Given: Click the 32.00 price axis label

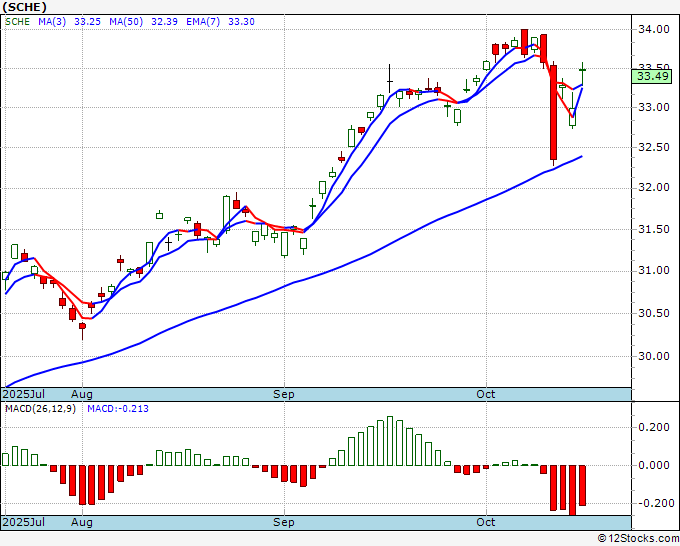Looking at the screenshot, I should (x=654, y=187).
